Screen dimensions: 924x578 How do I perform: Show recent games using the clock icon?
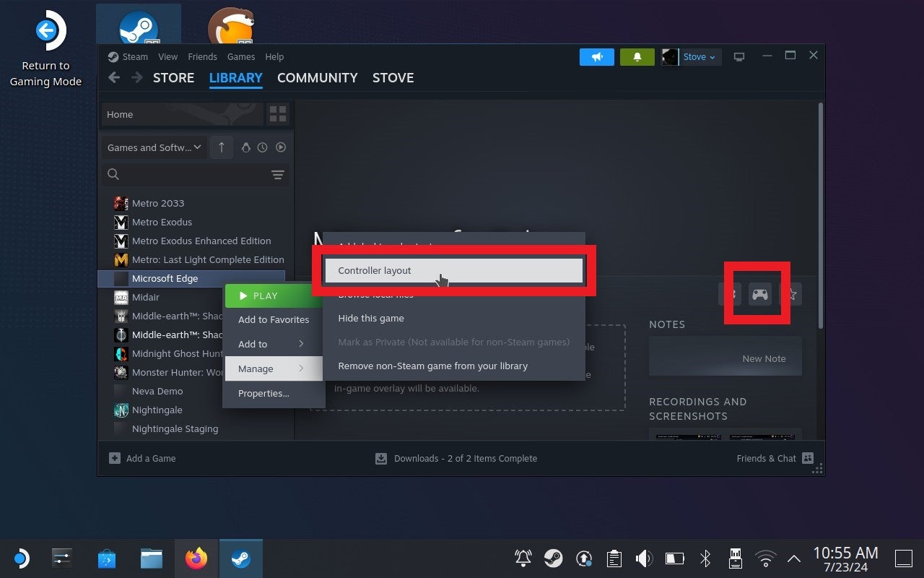point(263,147)
